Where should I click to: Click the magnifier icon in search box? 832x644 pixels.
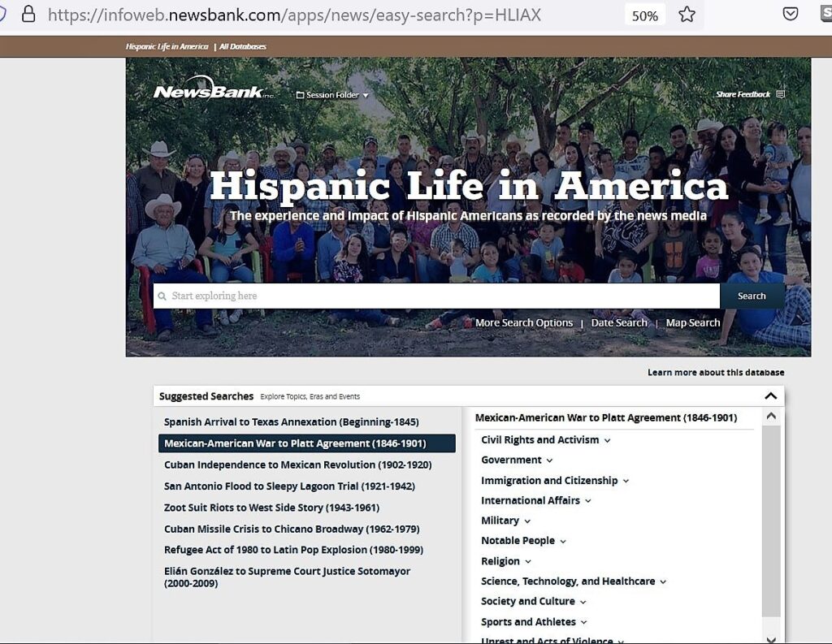tap(162, 296)
